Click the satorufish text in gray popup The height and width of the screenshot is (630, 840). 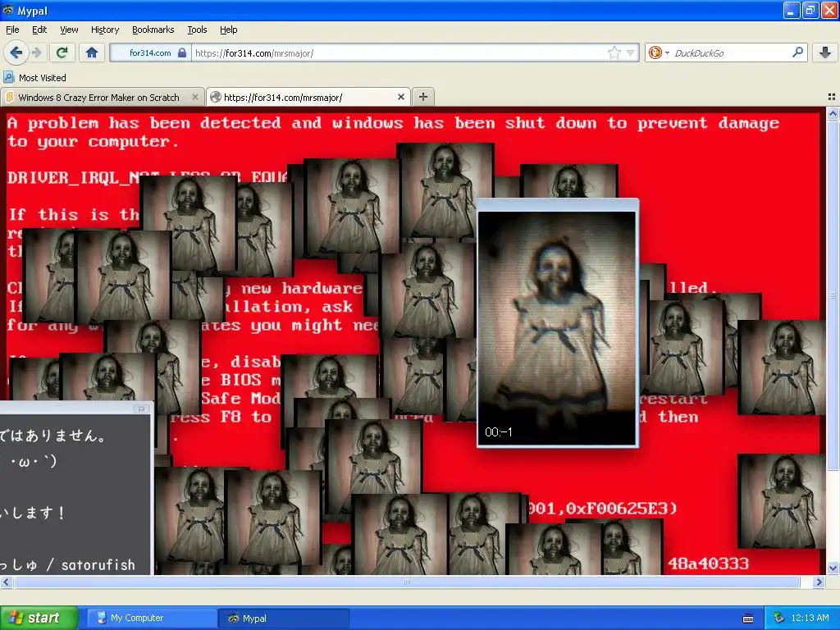pos(98,564)
